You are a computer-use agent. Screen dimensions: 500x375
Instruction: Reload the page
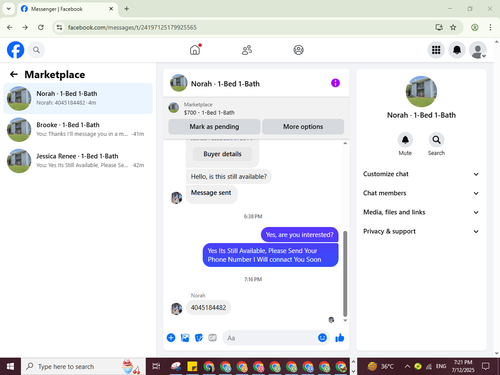pos(41,27)
